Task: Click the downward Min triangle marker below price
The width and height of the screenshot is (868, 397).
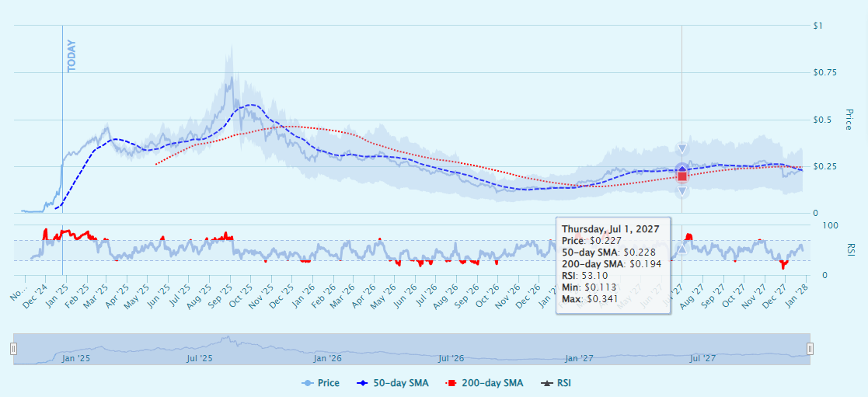Action: point(682,191)
